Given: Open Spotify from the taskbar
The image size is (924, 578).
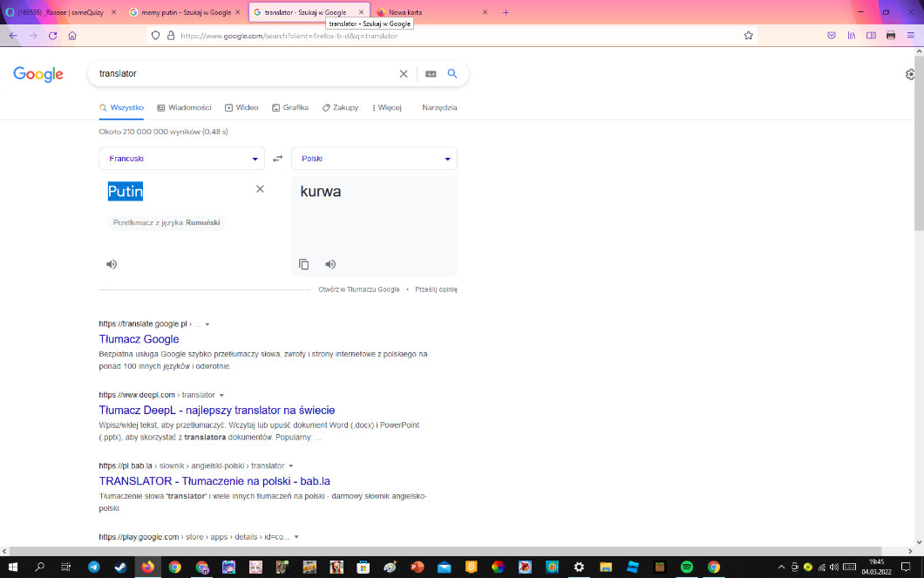Looking at the screenshot, I should 686,568.
